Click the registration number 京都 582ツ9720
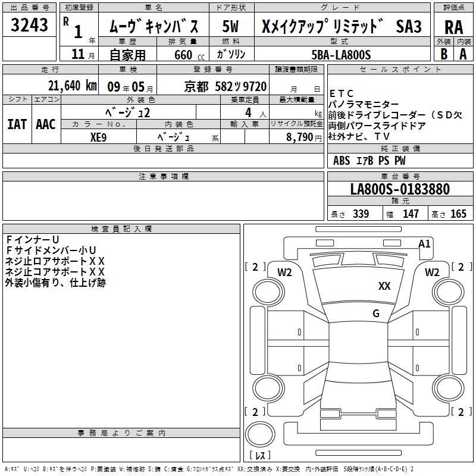Screen dimensions: 476x476 coord(226,86)
